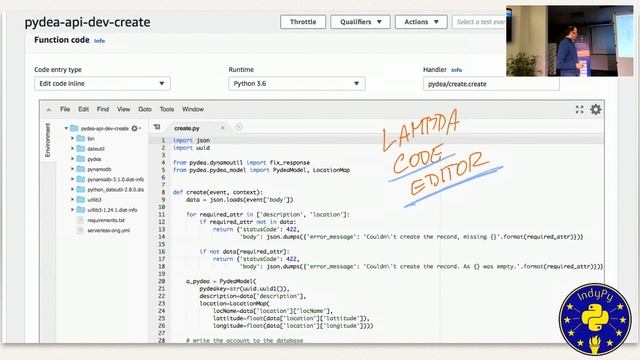The height and width of the screenshot is (360, 640).
Task: Open the Goto menu
Action: pos(145,109)
